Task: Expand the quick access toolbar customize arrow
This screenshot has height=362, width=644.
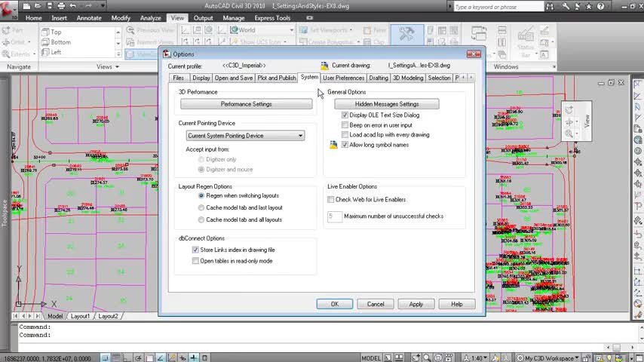Action: (103, 6)
